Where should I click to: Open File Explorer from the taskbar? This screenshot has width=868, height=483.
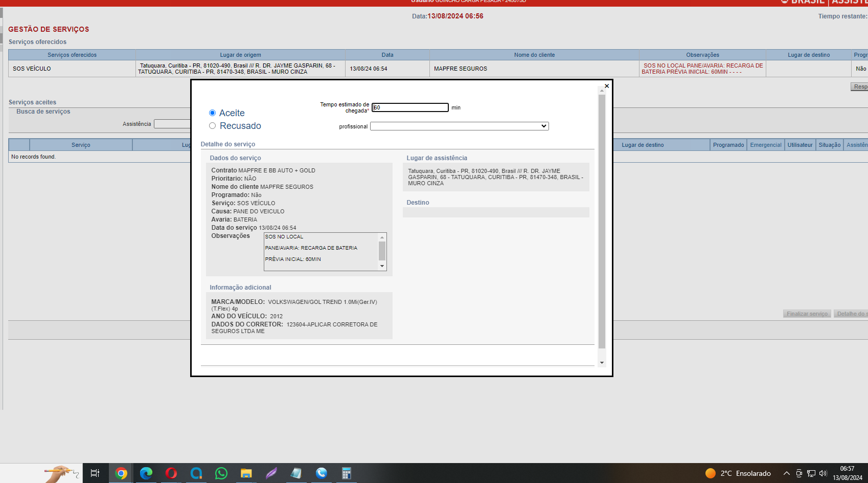click(x=246, y=473)
